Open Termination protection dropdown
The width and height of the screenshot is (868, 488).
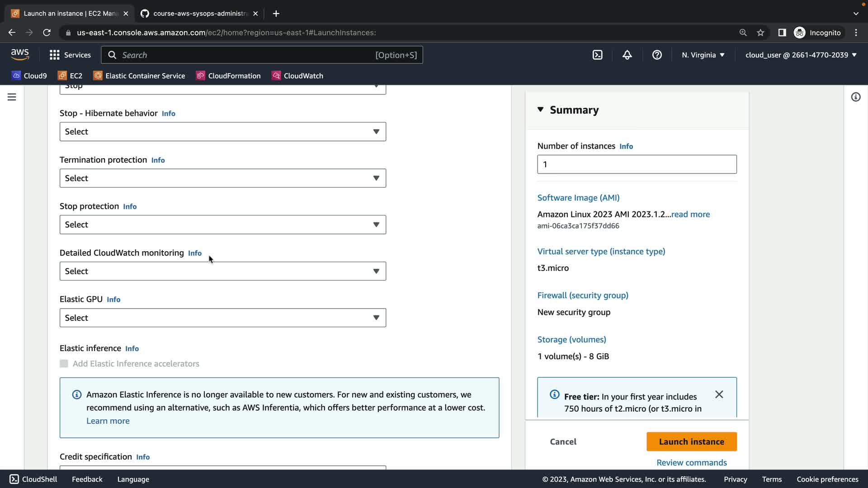tap(222, 178)
